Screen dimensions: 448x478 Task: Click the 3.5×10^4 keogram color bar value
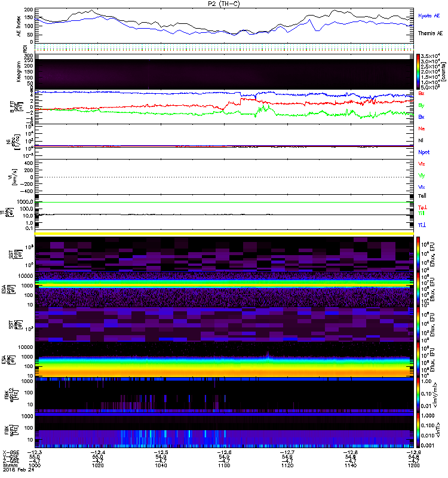click(430, 56)
